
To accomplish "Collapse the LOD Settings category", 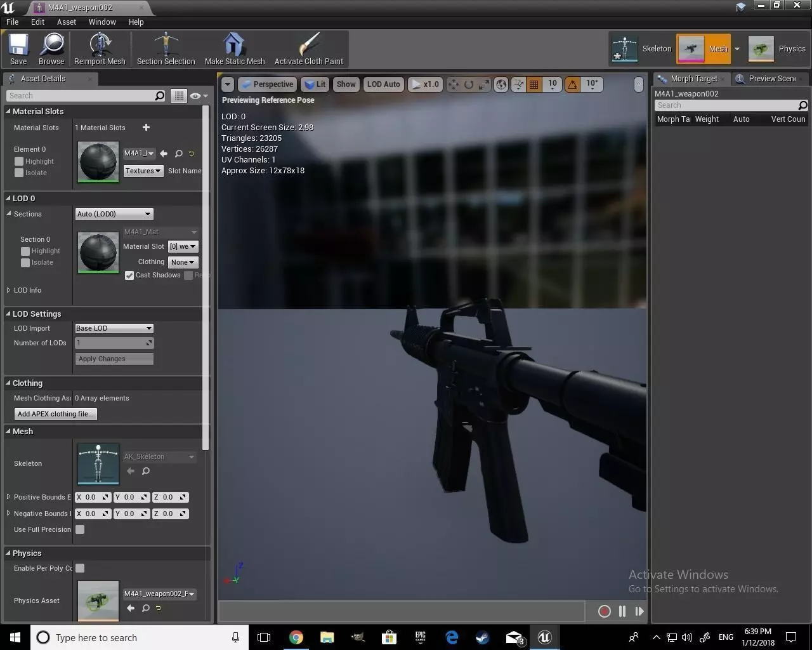I will pos(8,314).
